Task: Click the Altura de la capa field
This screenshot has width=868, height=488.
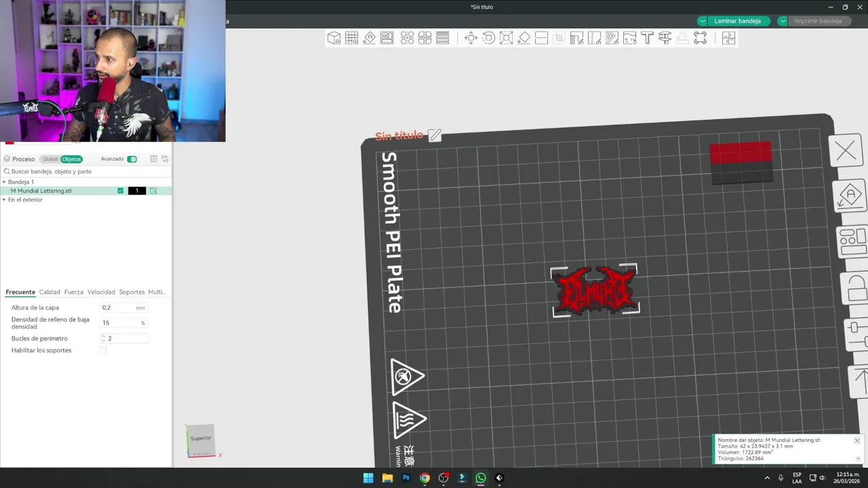Action: tap(124, 308)
